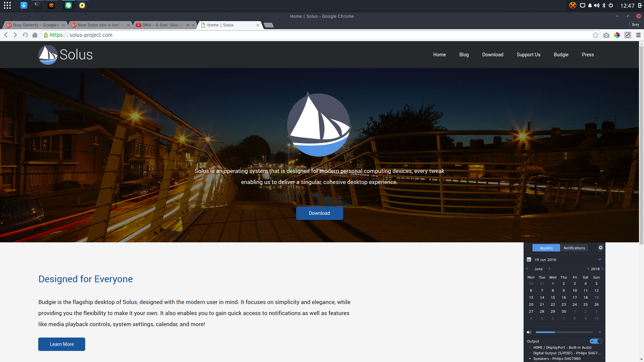Screen dimensions: 644x362
Task: Click the power icon in system tray
Action: pos(611,5)
